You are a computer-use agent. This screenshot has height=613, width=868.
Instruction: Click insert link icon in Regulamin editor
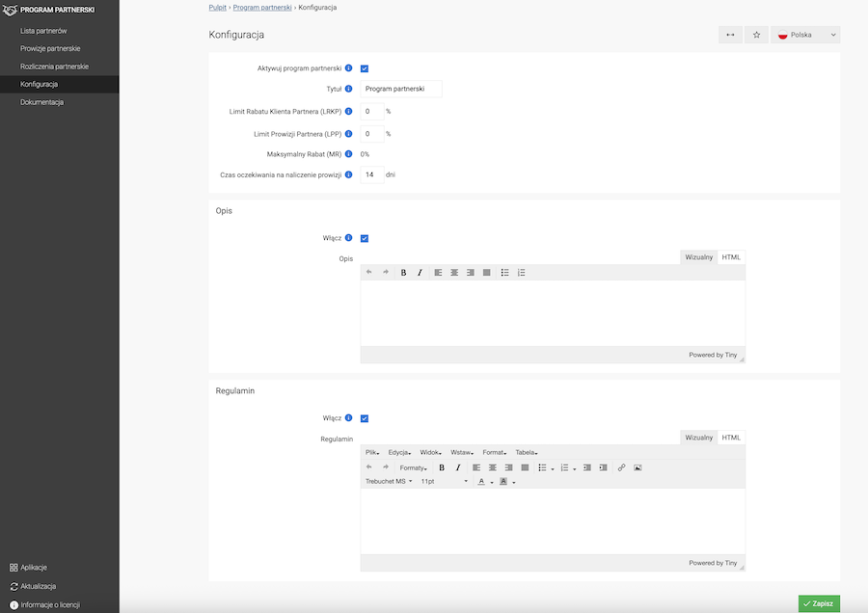coord(621,467)
